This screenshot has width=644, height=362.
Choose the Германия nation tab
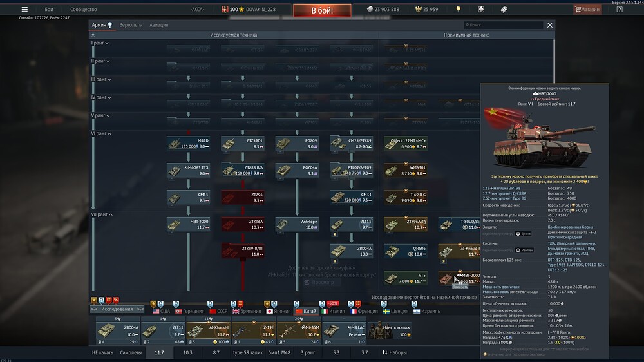190,311
